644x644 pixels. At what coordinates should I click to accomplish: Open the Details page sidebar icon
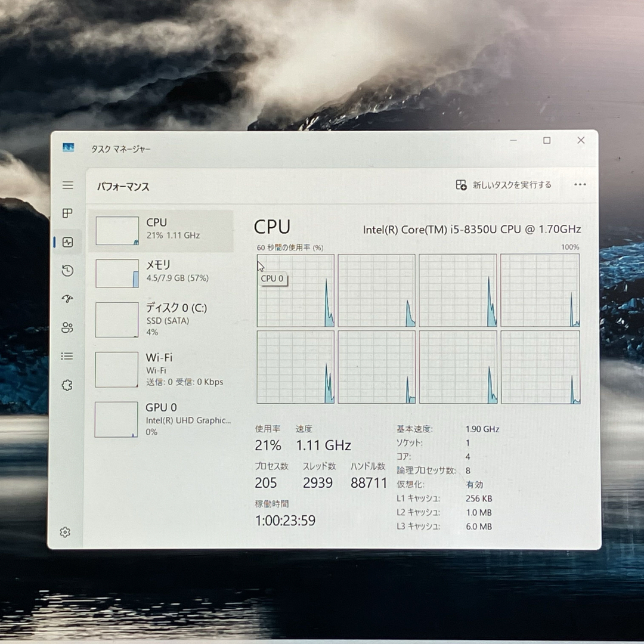pyautogui.click(x=67, y=356)
